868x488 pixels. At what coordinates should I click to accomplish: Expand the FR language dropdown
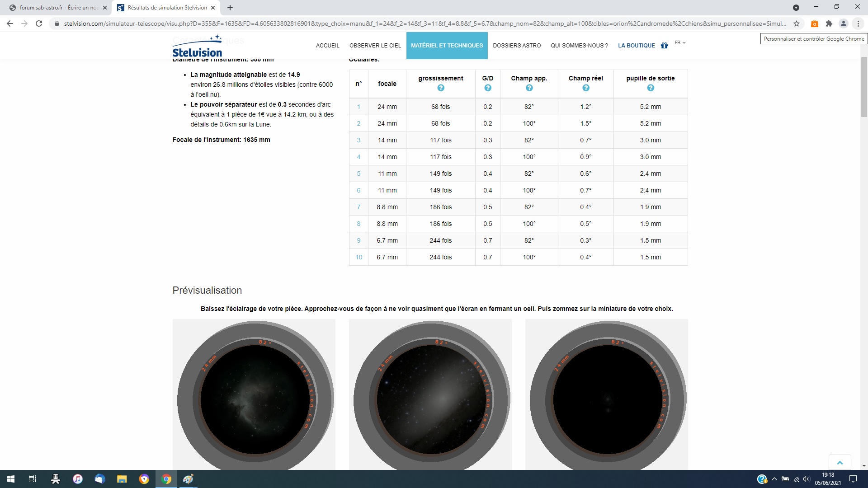(680, 42)
